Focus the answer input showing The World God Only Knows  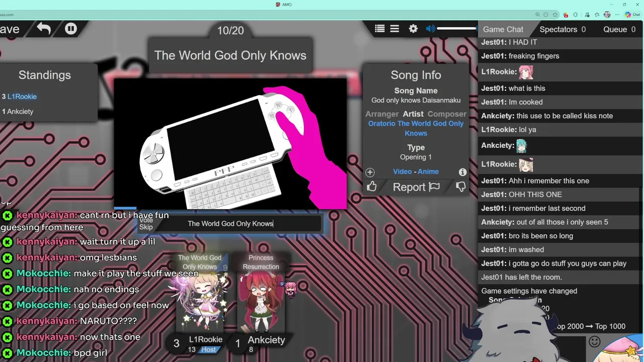coord(230,223)
